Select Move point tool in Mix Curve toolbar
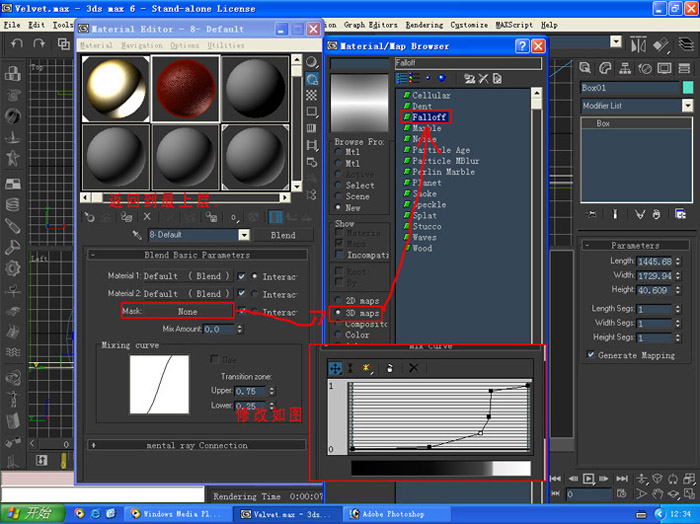Image resolution: width=700 pixels, height=524 pixels. click(335, 368)
